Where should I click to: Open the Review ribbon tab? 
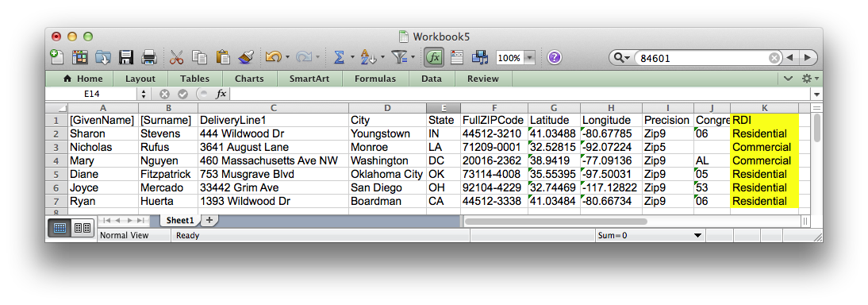coord(482,79)
